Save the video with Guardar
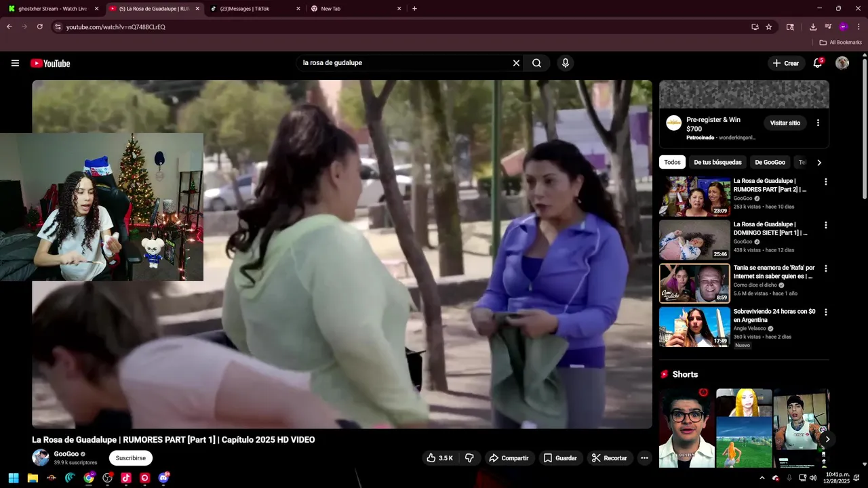 [x=560, y=458]
